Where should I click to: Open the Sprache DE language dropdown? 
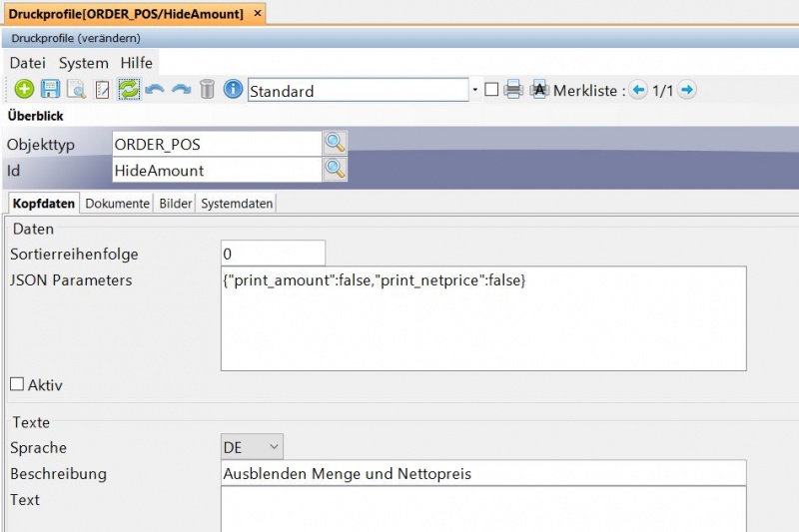pos(253,447)
